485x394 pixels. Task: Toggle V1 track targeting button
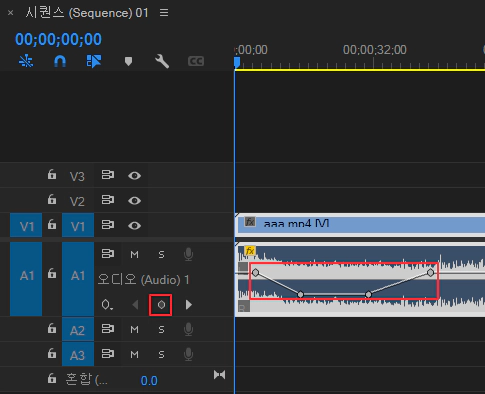pyautogui.click(x=78, y=225)
